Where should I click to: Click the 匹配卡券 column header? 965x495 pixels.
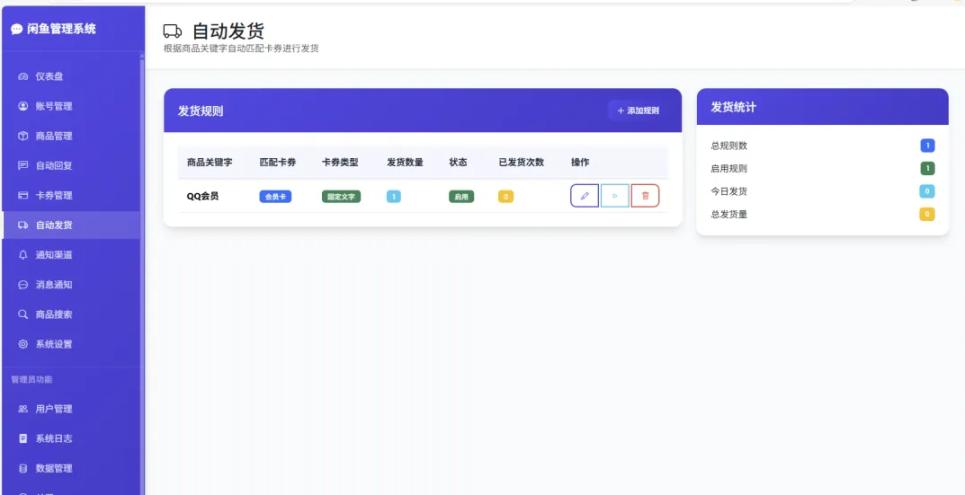pyautogui.click(x=278, y=162)
